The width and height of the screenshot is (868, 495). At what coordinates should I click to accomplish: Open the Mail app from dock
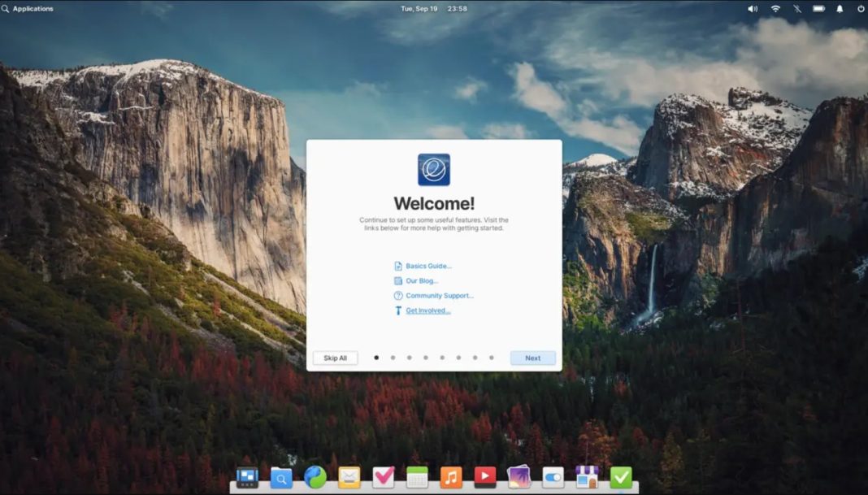pyautogui.click(x=349, y=477)
